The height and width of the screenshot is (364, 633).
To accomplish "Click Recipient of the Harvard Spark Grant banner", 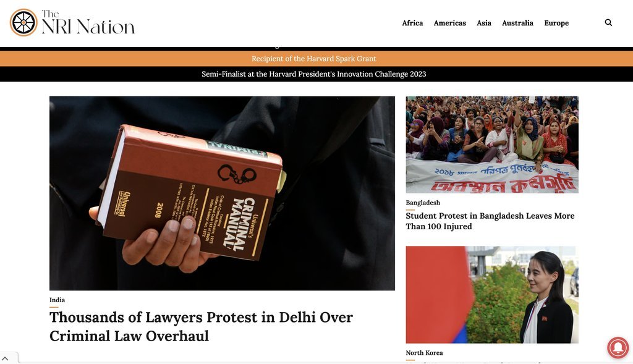I will (x=313, y=59).
